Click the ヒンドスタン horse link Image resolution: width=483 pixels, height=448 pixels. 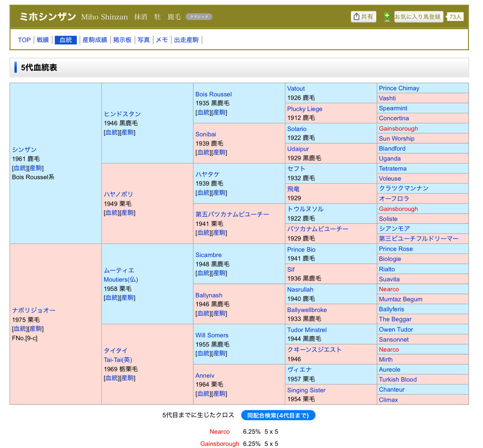click(122, 114)
